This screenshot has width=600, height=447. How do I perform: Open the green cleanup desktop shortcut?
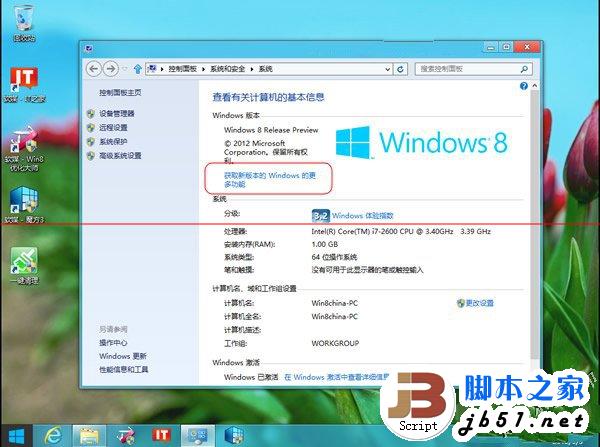tap(24, 265)
